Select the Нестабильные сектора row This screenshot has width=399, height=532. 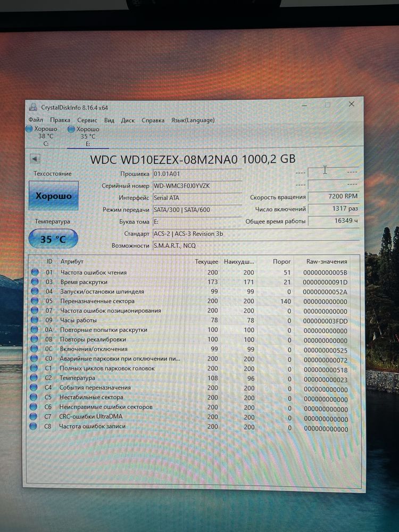click(190, 397)
